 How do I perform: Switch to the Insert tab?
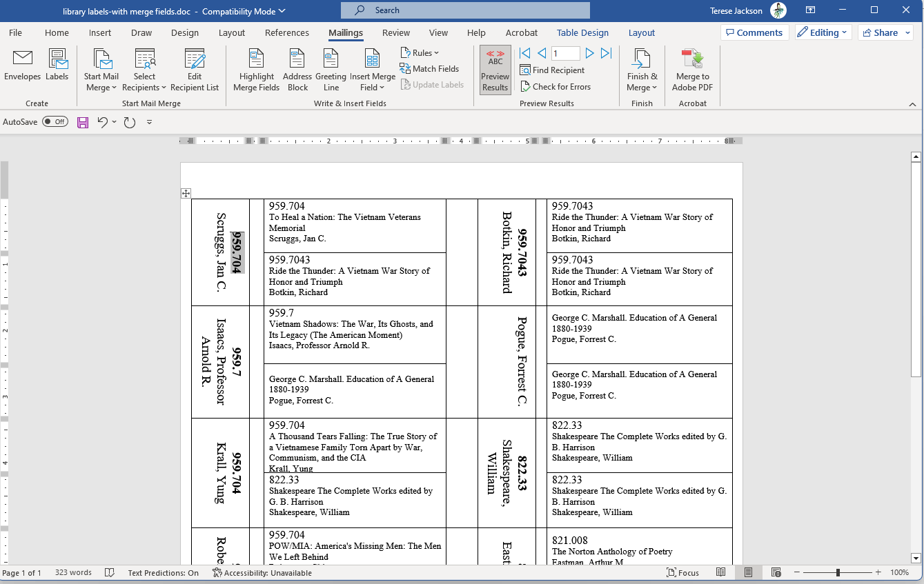[100, 33]
